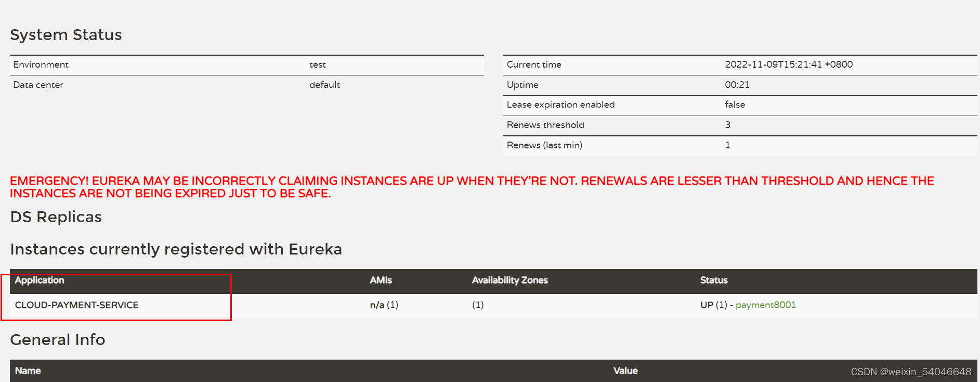This screenshot has width=980, height=382.
Task: Select the environment value 'test'
Action: [318, 65]
